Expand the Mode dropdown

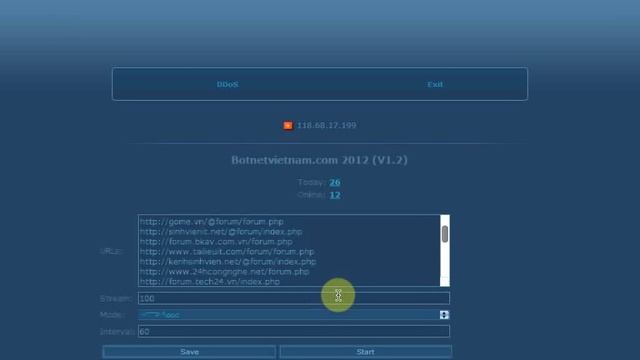point(294,315)
